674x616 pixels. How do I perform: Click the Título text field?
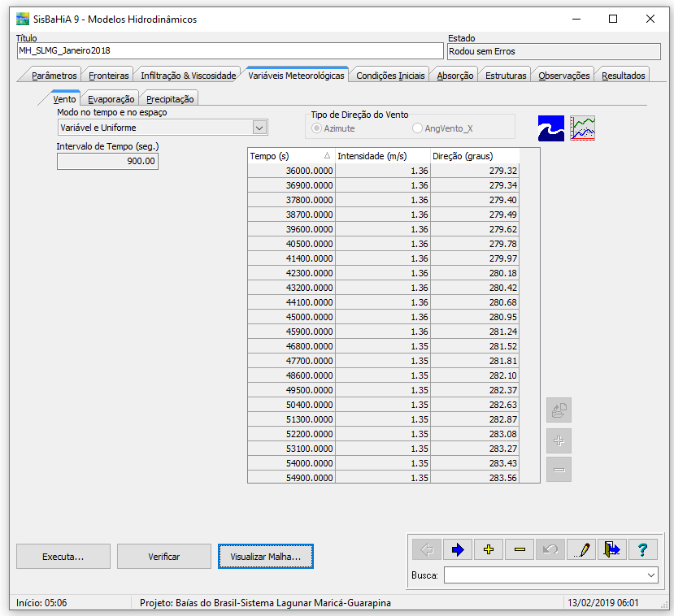[230, 50]
